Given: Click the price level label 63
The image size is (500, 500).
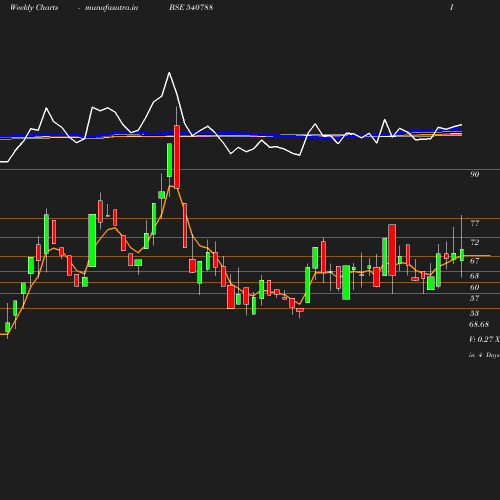Looking at the screenshot, I should pos(475,276).
